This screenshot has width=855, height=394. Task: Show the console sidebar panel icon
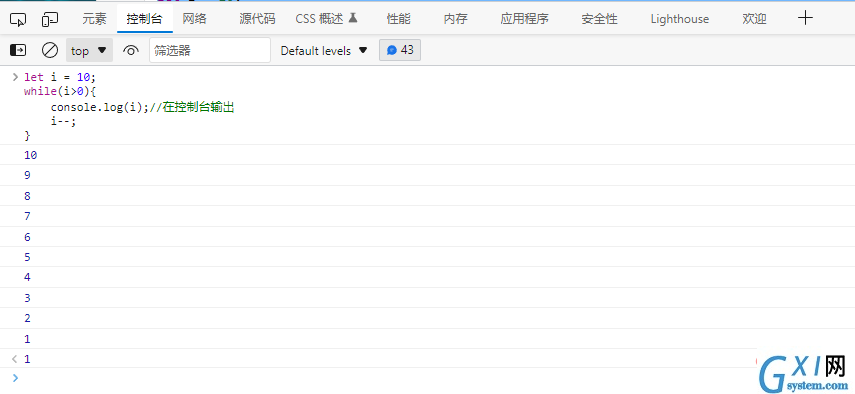pos(18,51)
